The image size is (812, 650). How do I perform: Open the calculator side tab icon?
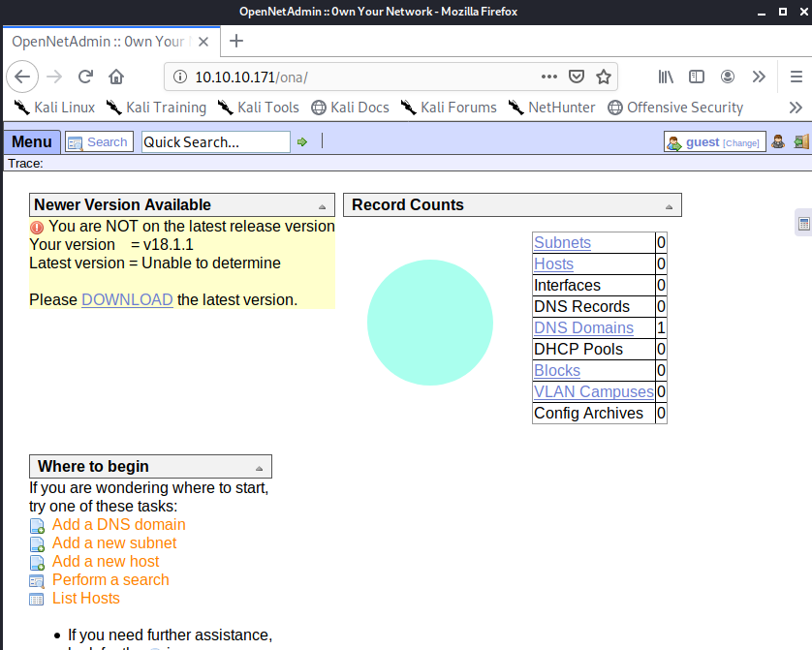pyautogui.click(x=803, y=224)
